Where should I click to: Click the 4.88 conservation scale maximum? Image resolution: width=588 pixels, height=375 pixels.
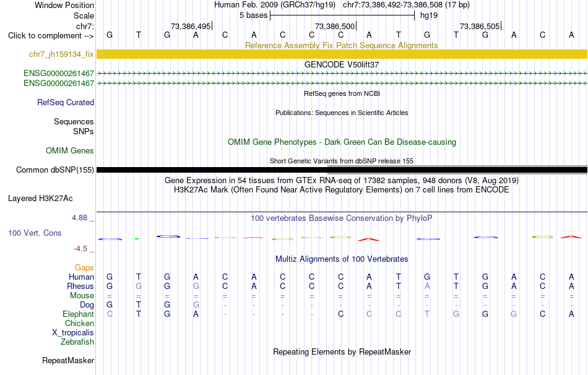pyautogui.click(x=79, y=217)
